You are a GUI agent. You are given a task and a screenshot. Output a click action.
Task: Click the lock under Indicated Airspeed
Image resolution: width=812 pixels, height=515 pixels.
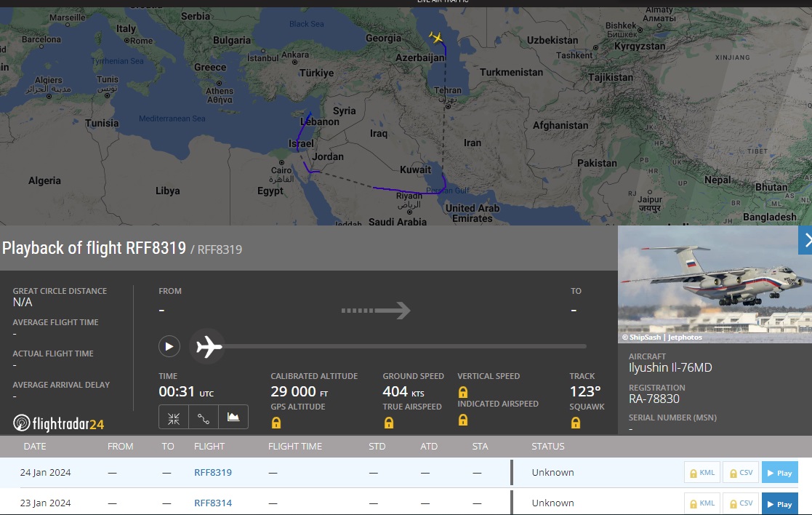pos(463,420)
